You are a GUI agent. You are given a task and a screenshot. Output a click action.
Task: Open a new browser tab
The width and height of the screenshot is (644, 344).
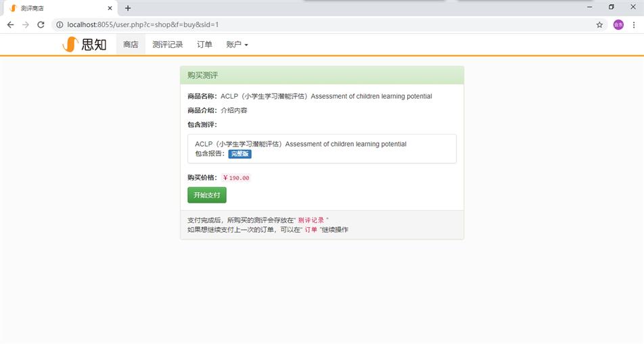tap(128, 8)
